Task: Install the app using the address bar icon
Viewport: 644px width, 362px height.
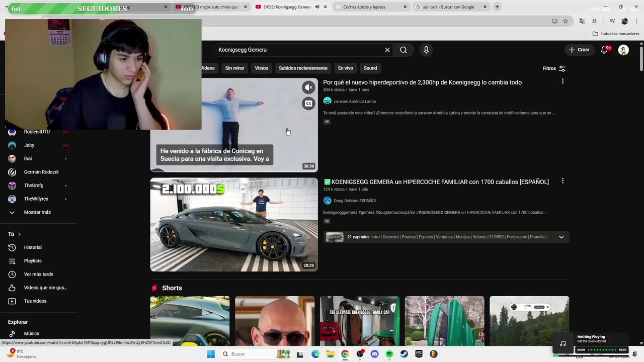Action: 554,21
